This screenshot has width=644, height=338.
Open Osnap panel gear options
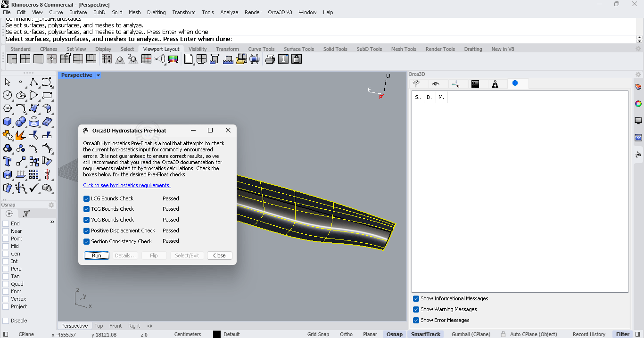tap(51, 205)
